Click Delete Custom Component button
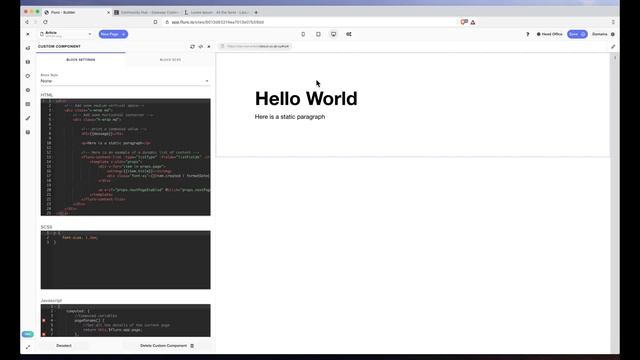The height and width of the screenshot is (360, 640). (x=167, y=346)
